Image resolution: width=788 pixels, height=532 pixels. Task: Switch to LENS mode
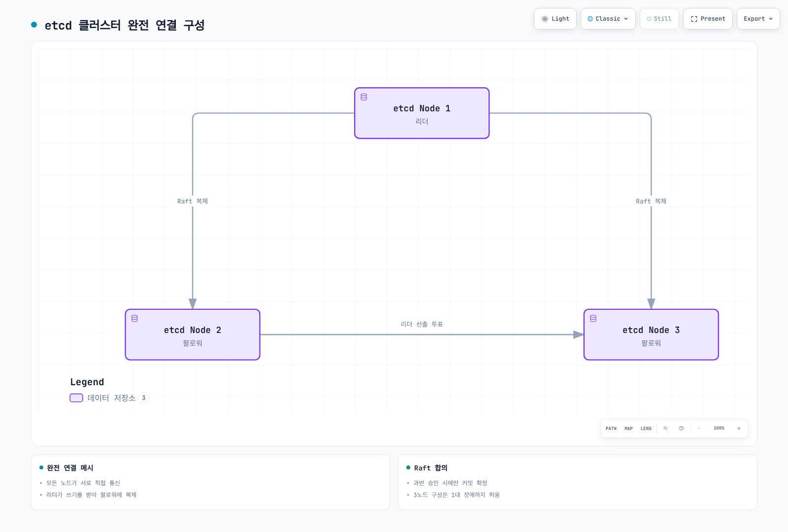coord(646,429)
